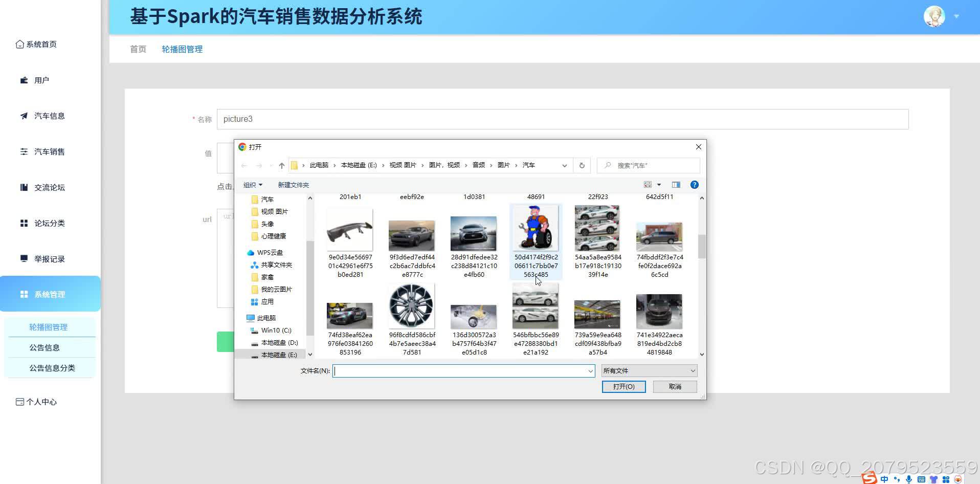Open the 所有文件 file type dropdown
Viewport: 980px width, 484px height.
pos(649,371)
